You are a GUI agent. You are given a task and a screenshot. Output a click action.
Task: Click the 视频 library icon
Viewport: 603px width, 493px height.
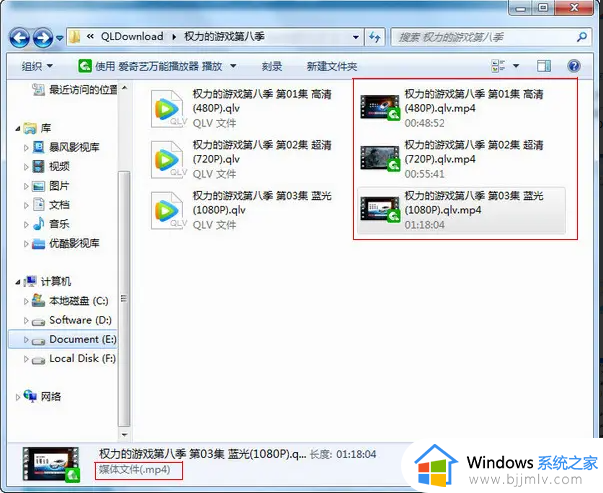pyautogui.click(x=38, y=167)
